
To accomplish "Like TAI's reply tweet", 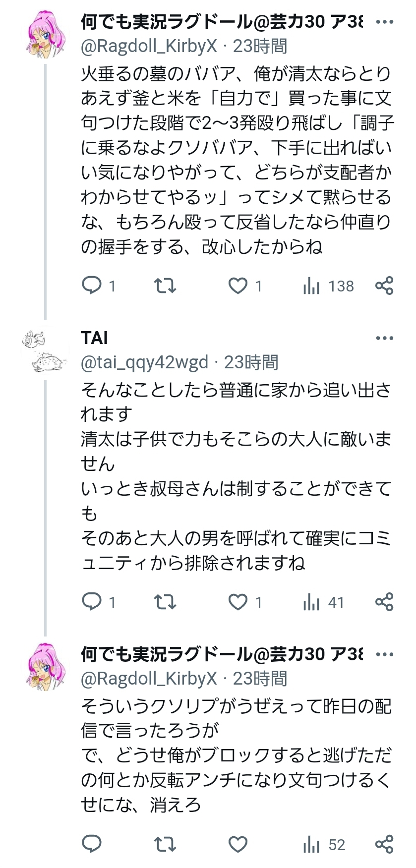I will coord(238,602).
